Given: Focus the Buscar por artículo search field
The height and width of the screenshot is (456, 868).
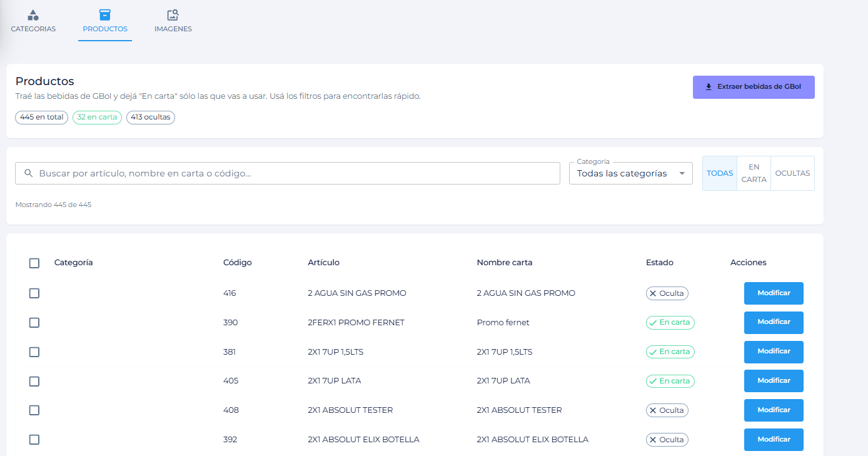Looking at the screenshot, I should [288, 173].
